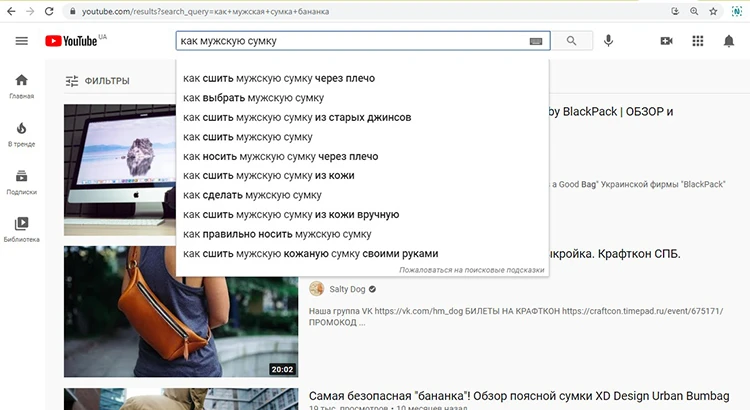The image size is (750, 410).
Task: Open the YouTube hamburger guide menu
Action: pos(22,41)
